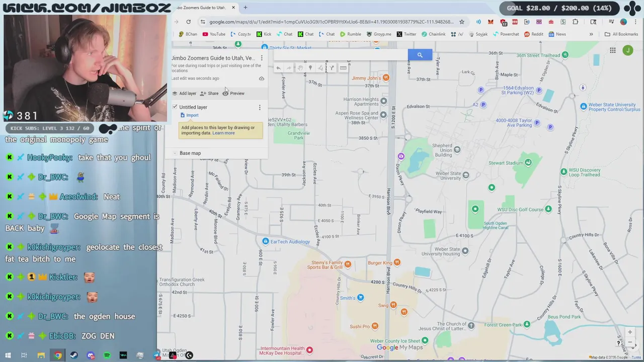Click the WSU Disc Golf Course marker
Image resolution: width=644 pixels, height=362 pixels.
[x=548, y=209]
